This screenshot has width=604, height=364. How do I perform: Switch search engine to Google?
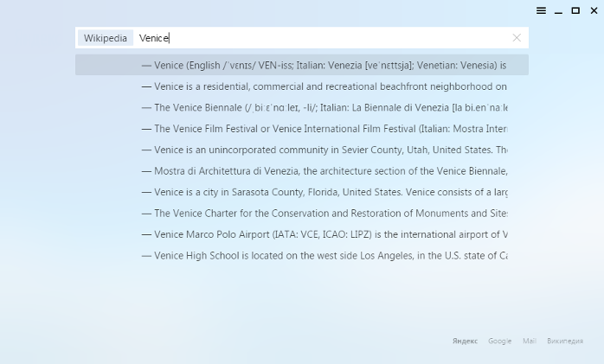(499, 341)
